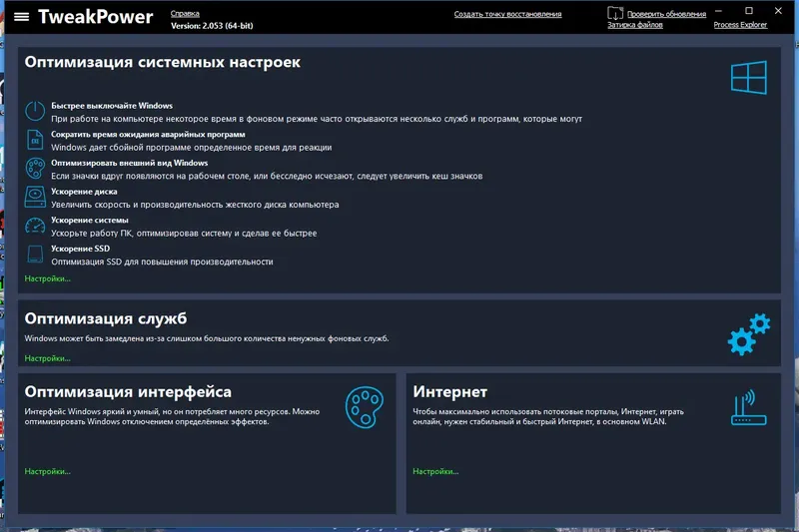Click the hard disk icon for Ускорение диска
The image size is (799, 532).
[x=35, y=197]
